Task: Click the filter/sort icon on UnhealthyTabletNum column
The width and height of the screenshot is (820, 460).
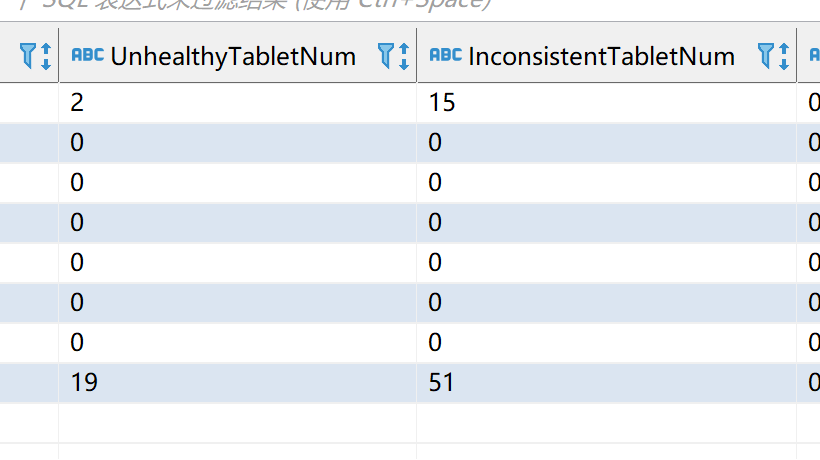Action: (393, 56)
